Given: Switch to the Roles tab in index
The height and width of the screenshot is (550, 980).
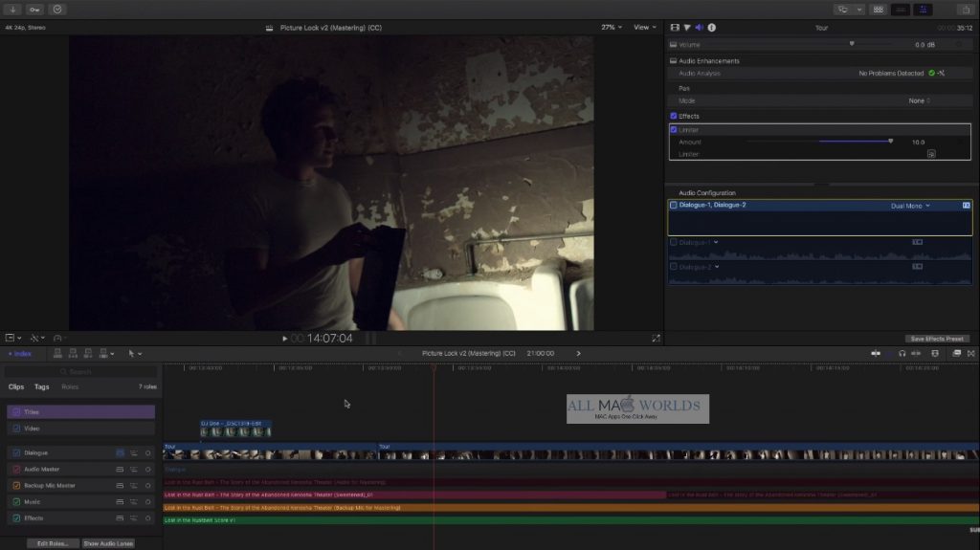Looking at the screenshot, I should click(x=70, y=386).
